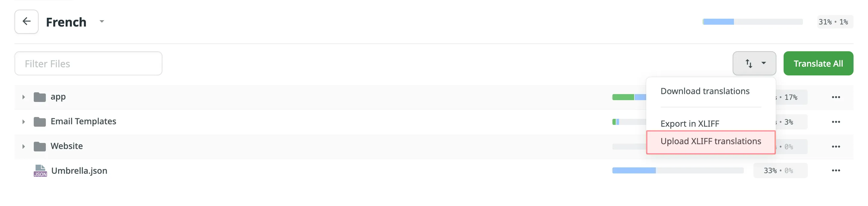The width and height of the screenshot is (868, 206).
Task: Select Export in XLIFF option
Action: (x=690, y=123)
